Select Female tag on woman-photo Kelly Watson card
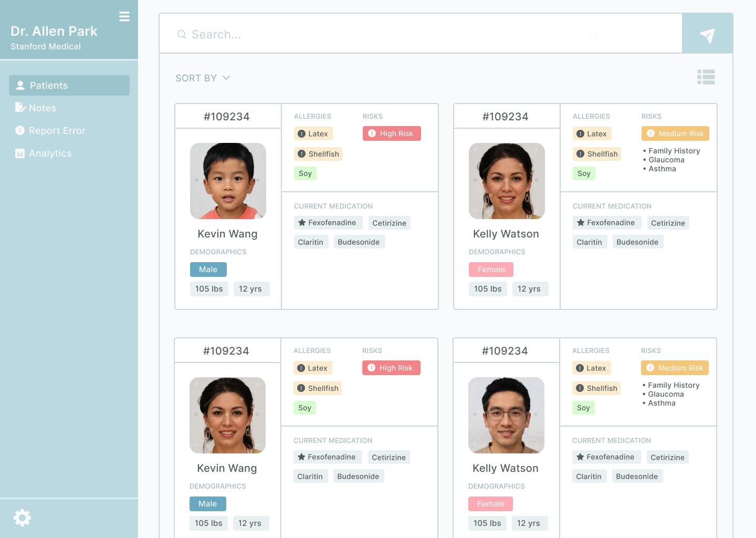 point(491,270)
